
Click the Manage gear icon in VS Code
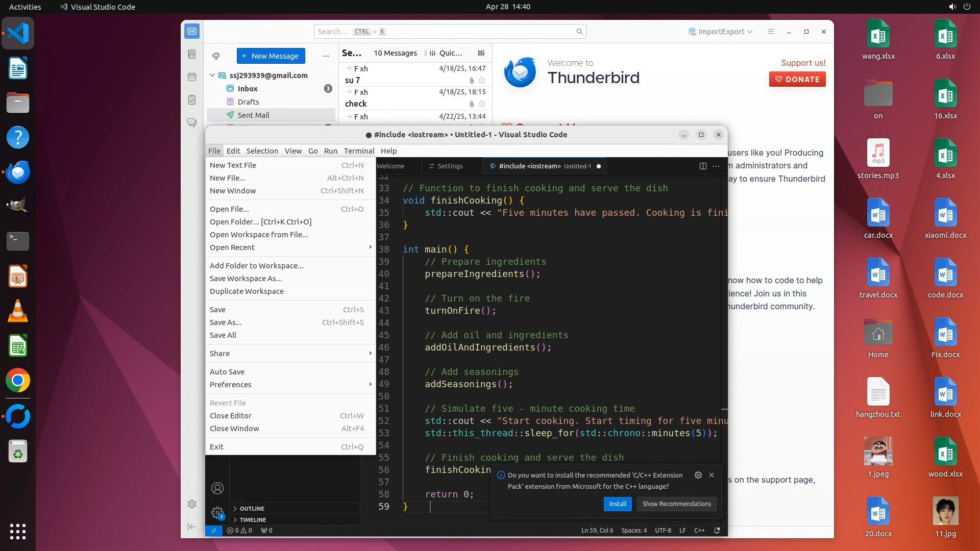tap(217, 512)
